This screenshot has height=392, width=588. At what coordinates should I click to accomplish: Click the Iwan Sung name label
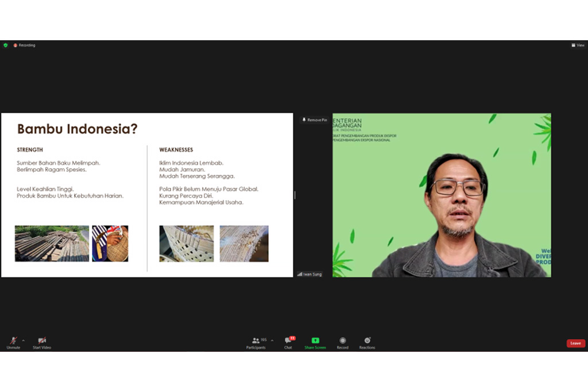click(310, 274)
